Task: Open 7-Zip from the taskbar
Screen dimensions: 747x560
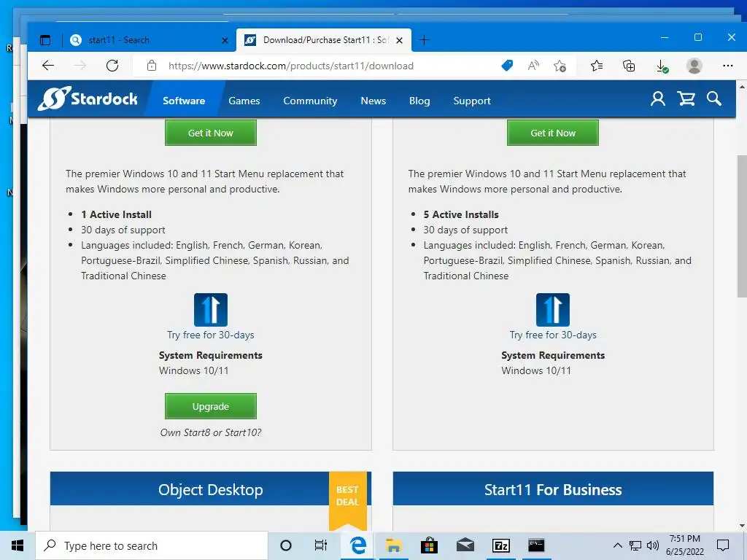Action: click(500, 545)
